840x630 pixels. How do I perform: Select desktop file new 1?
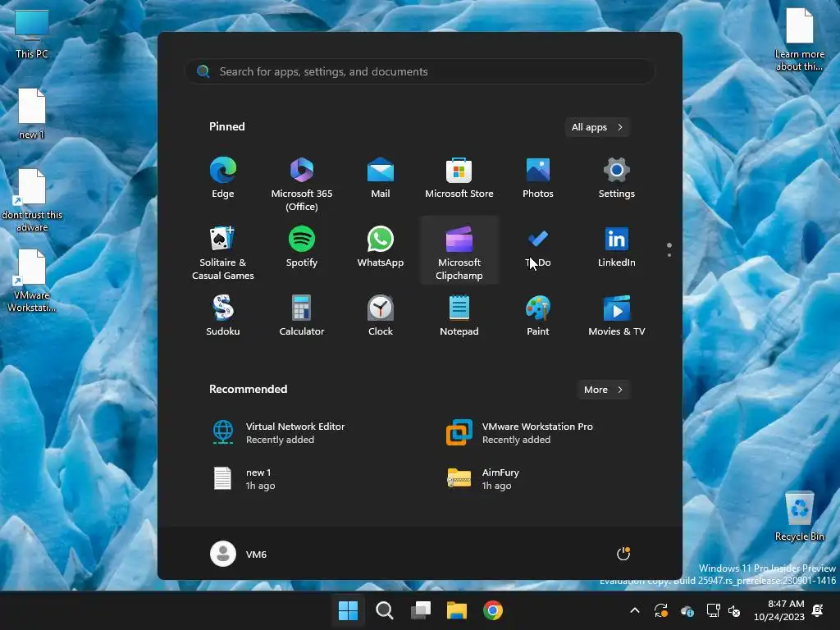pyautogui.click(x=32, y=114)
